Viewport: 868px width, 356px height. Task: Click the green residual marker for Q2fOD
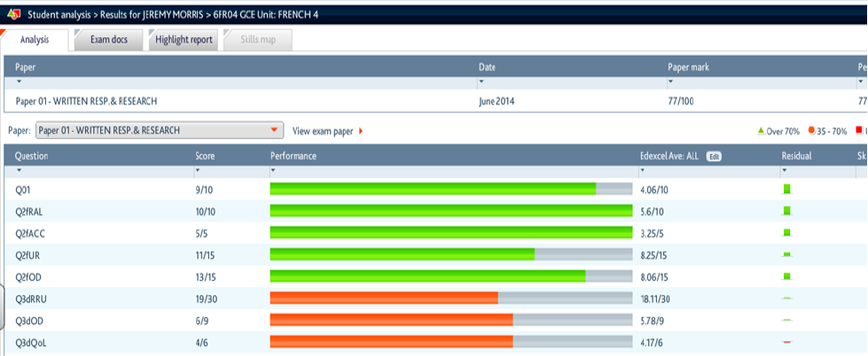click(x=786, y=276)
